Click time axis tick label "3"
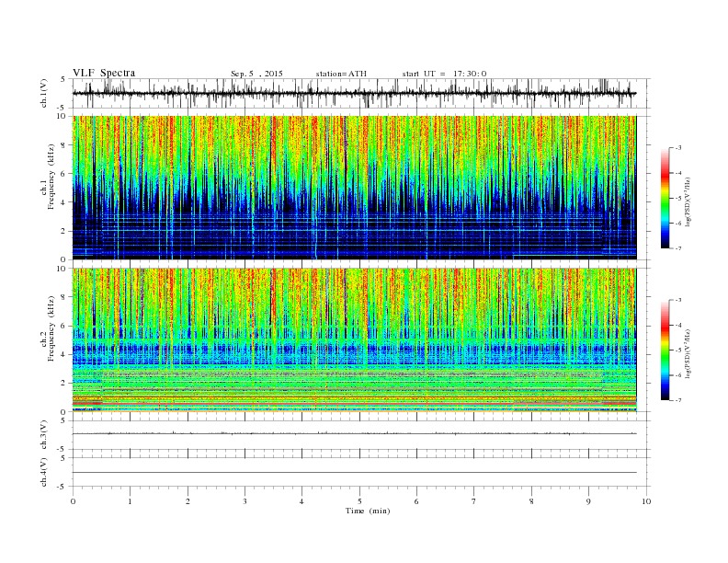728x563 pixels. (245, 501)
